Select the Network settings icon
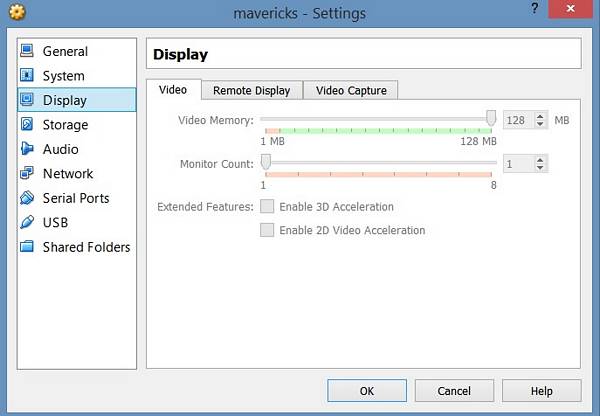The width and height of the screenshot is (600, 416). click(27, 174)
